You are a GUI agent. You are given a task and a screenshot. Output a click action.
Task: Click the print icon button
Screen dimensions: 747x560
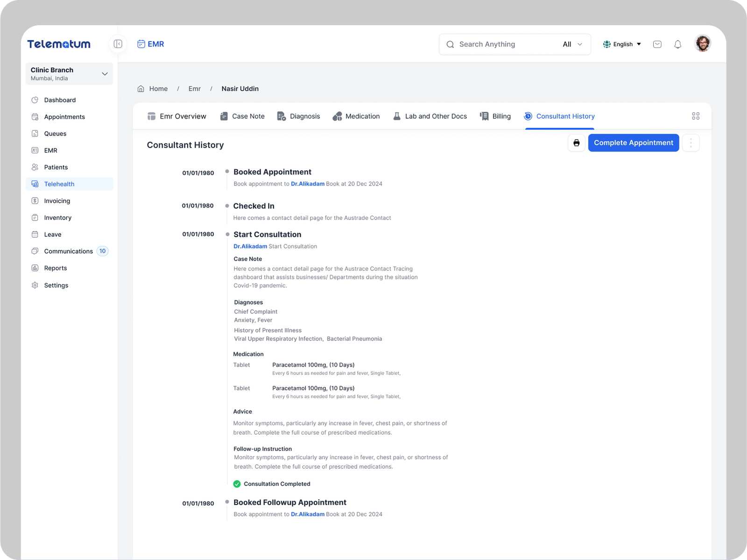(x=576, y=143)
